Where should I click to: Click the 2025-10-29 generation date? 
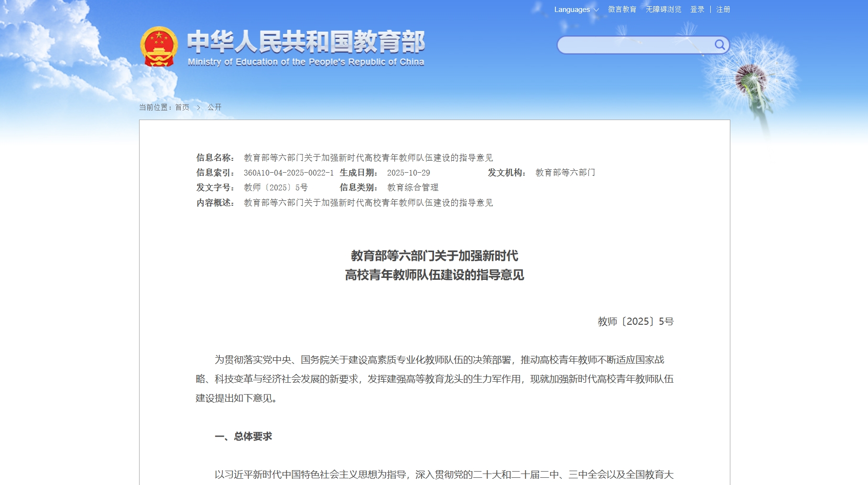(x=409, y=173)
